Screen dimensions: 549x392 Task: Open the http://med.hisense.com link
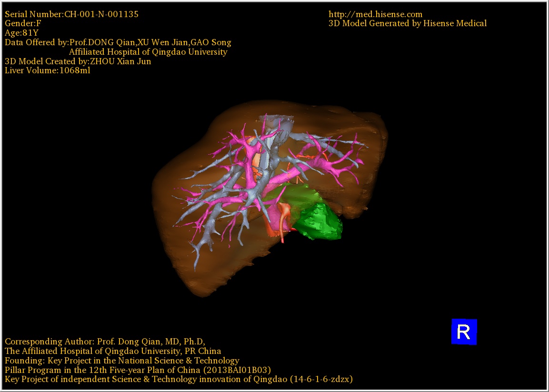point(375,14)
